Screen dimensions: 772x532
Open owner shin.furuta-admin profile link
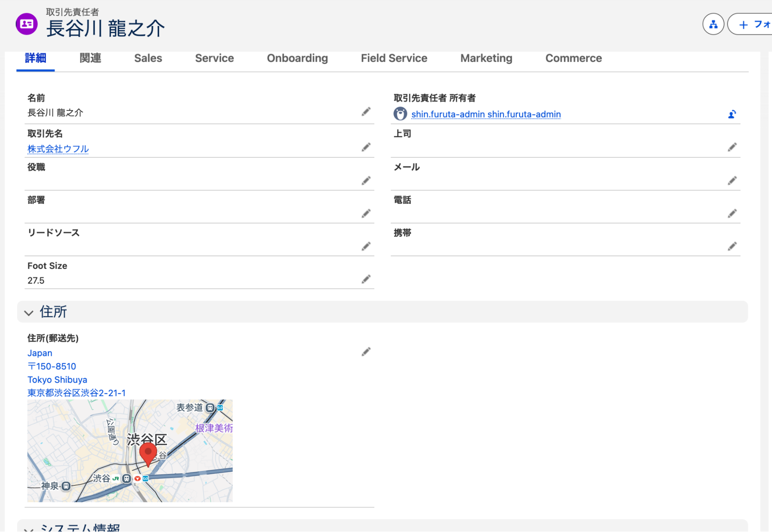486,114
